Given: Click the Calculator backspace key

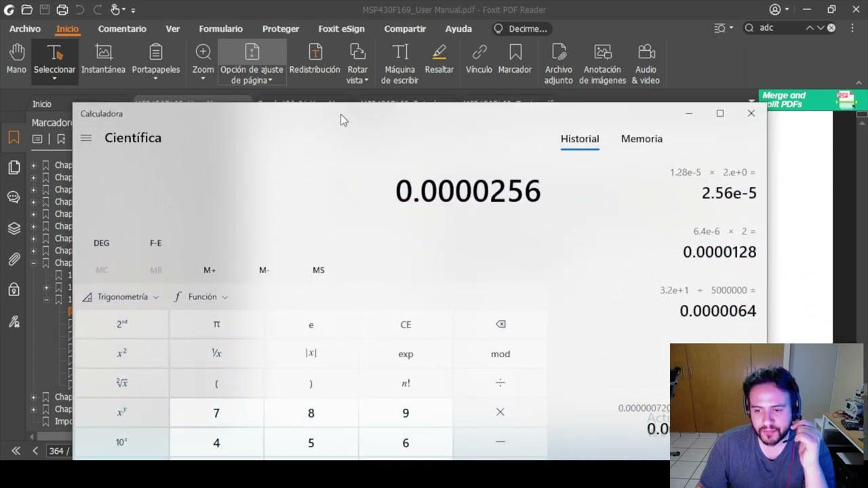Looking at the screenshot, I should tap(500, 324).
